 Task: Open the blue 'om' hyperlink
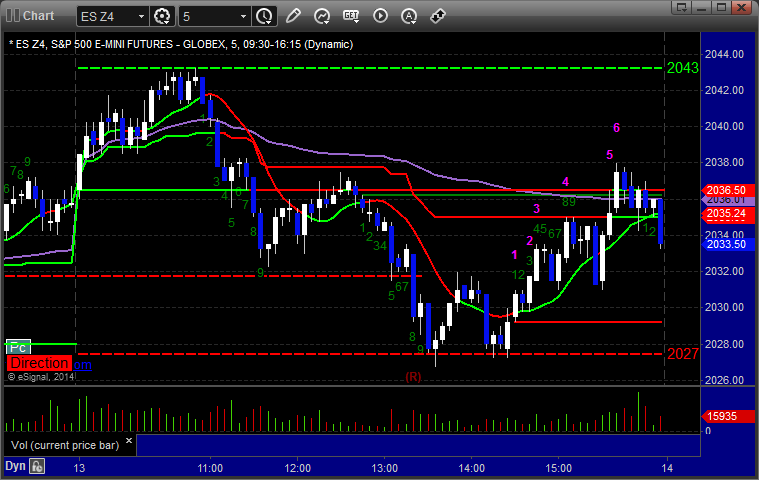coord(82,365)
